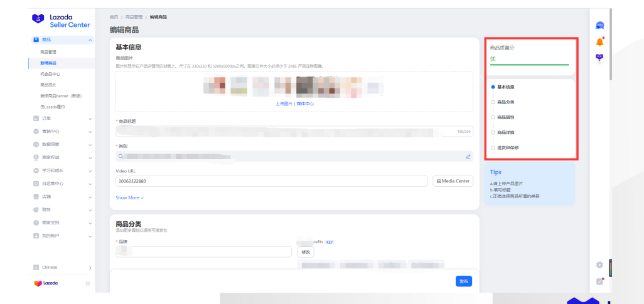Click the Lazada Seller Center logo
The height and width of the screenshot is (304, 644).
pyautogui.click(x=61, y=21)
